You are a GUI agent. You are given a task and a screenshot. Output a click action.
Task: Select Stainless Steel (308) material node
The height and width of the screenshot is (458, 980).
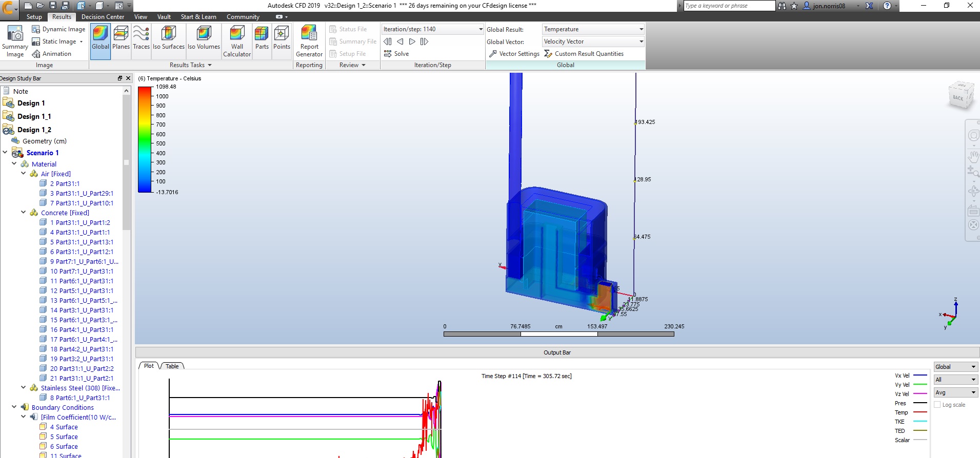tap(81, 388)
